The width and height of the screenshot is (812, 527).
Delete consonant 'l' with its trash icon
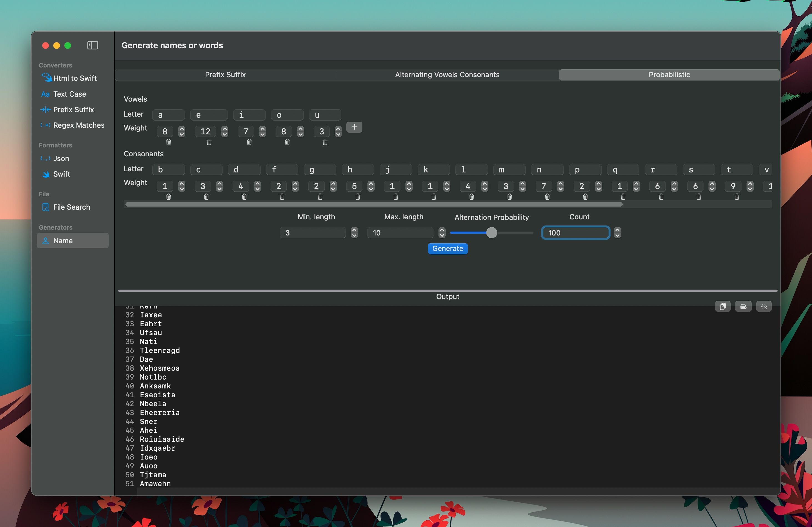click(471, 197)
